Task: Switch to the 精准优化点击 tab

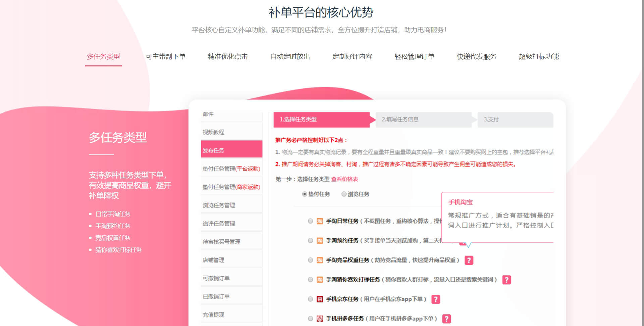Action: pyautogui.click(x=228, y=56)
